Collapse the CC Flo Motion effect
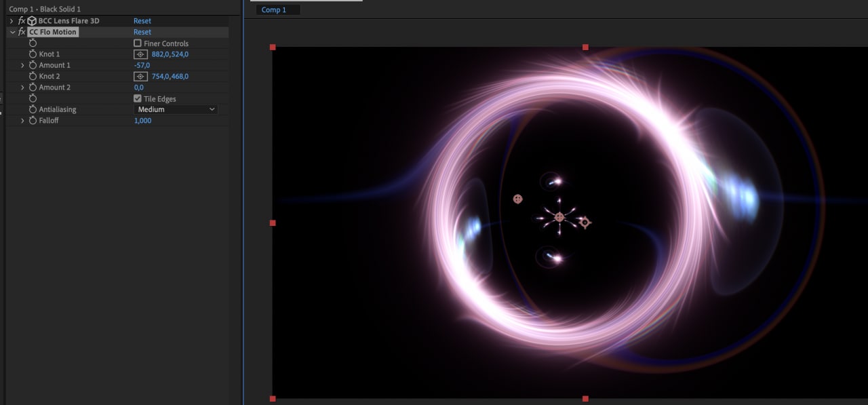The image size is (868, 405). (x=12, y=32)
